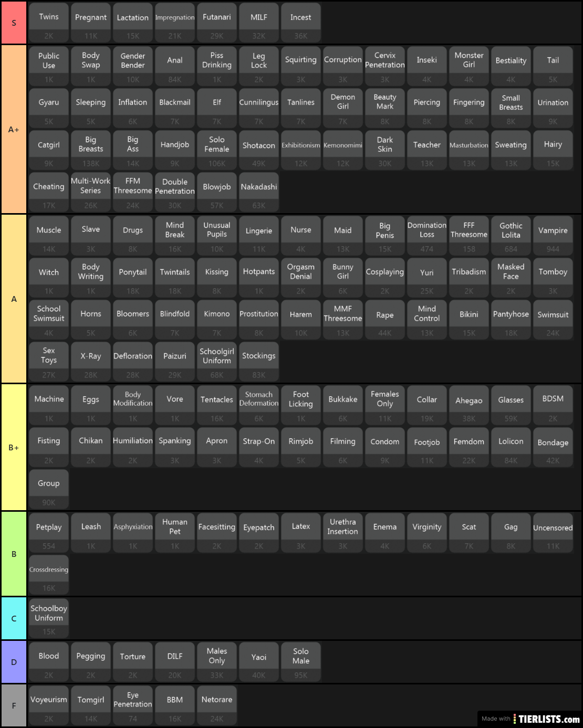Select the yellow B+ tier label

click(x=14, y=447)
